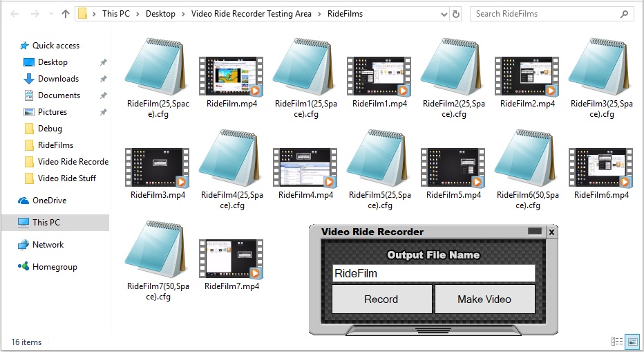Unpin Desktop using its pin icon
This screenshot has width=644, height=352.
[103, 62]
